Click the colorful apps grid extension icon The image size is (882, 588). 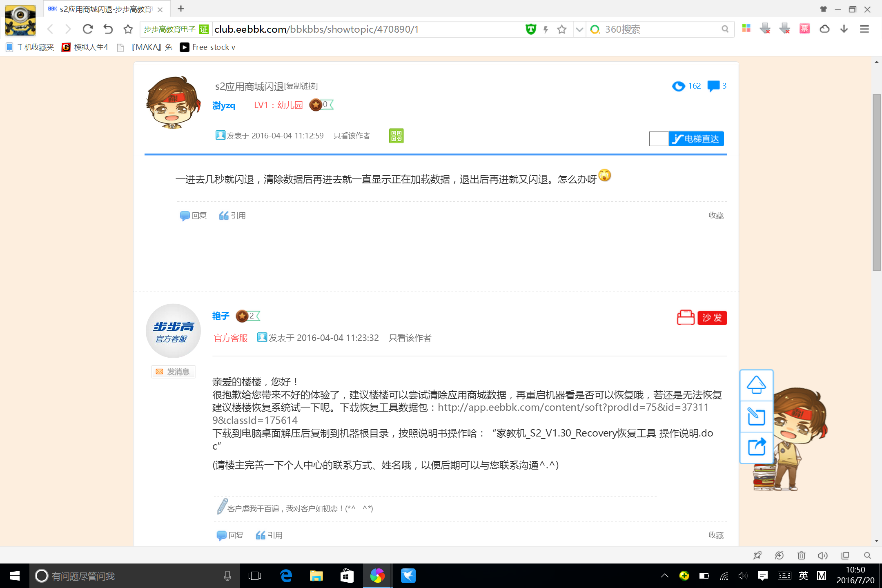click(x=746, y=28)
